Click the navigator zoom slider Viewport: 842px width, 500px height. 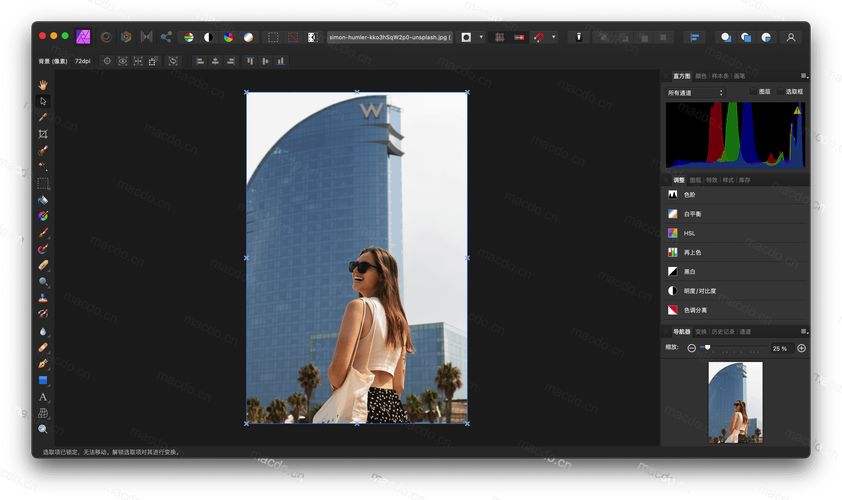[x=708, y=348]
